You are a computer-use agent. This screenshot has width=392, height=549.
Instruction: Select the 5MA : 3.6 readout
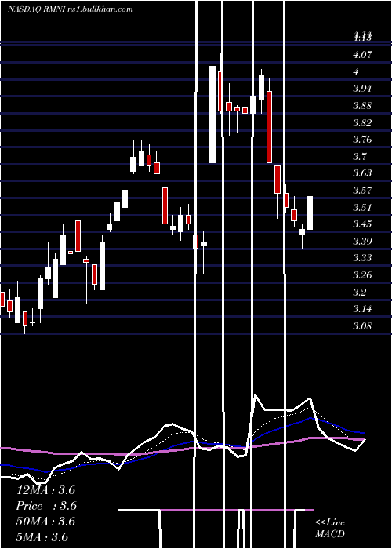(42, 537)
